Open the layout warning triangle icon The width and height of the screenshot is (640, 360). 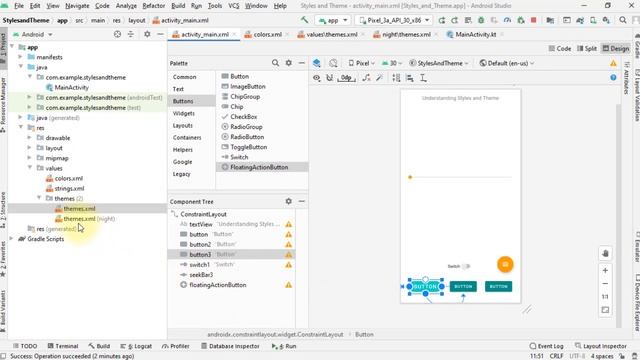613,63
